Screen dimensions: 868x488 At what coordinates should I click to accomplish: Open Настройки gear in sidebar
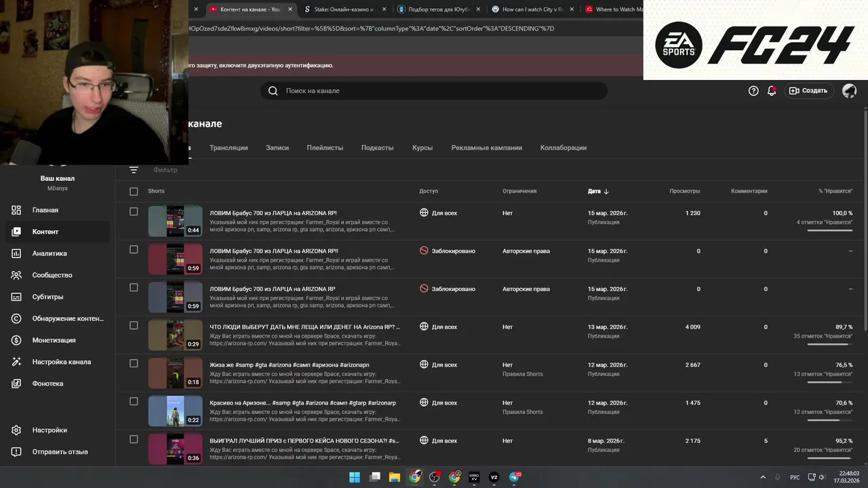pos(16,430)
